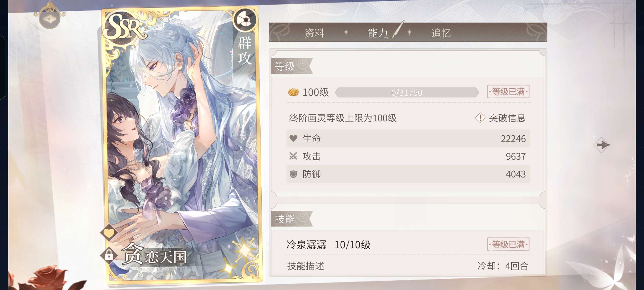Screen dimensions: 644x290
Task: Open 突破信息 breakthrough info link
Action: tap(507, 118)
